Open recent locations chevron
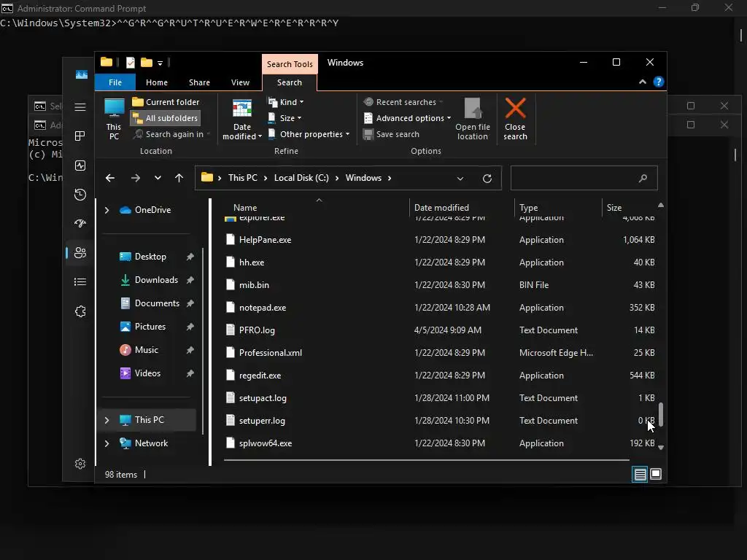The image size is (747, 560). (x=158, y=178)
